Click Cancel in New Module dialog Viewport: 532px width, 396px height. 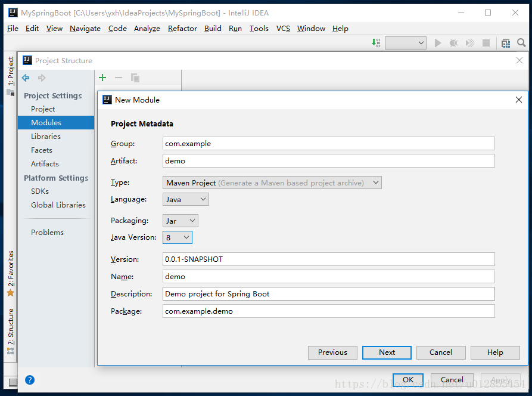pyautogui.click(x=441, y=352)
